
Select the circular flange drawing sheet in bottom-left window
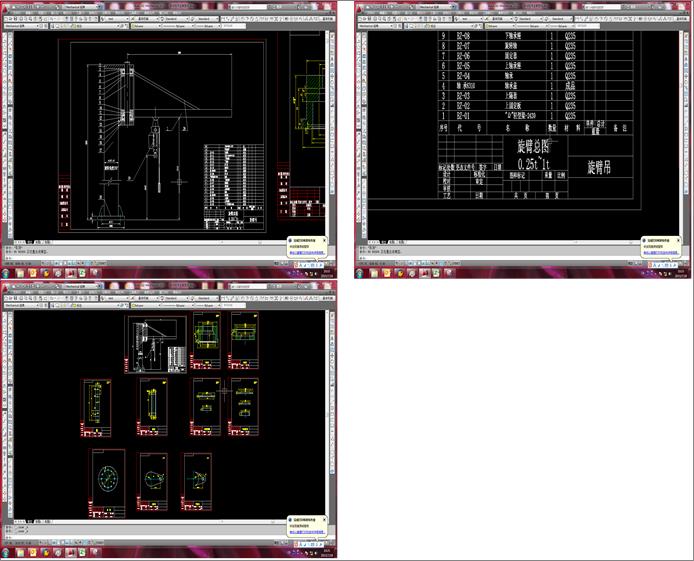108,483
